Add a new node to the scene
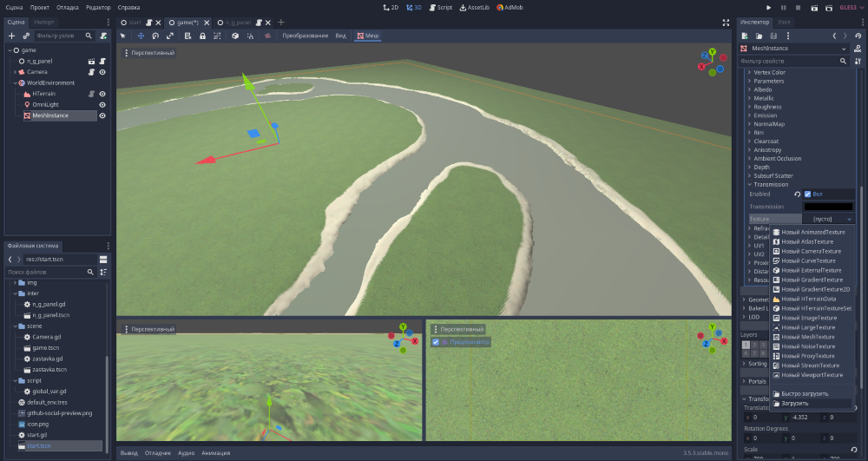This screenshot has height=461, width=868. (x=11, y=36)
